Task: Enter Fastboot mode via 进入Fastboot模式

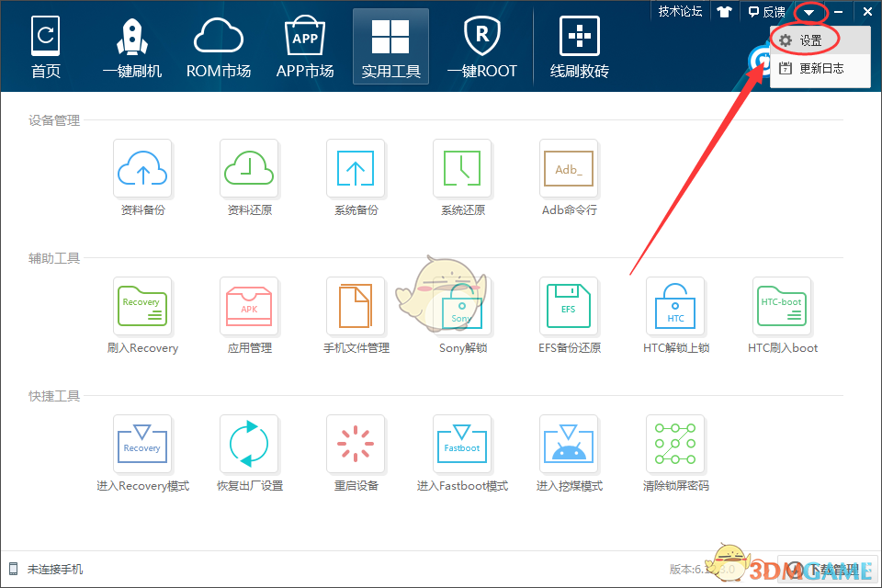Action: pyautogui.click(x=462, y=445)
